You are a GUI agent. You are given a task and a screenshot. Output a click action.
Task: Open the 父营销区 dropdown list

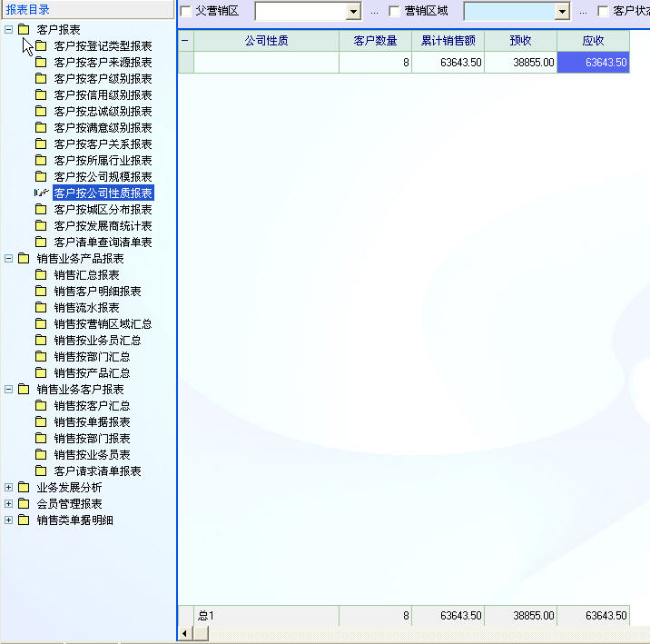pos(353,12)
